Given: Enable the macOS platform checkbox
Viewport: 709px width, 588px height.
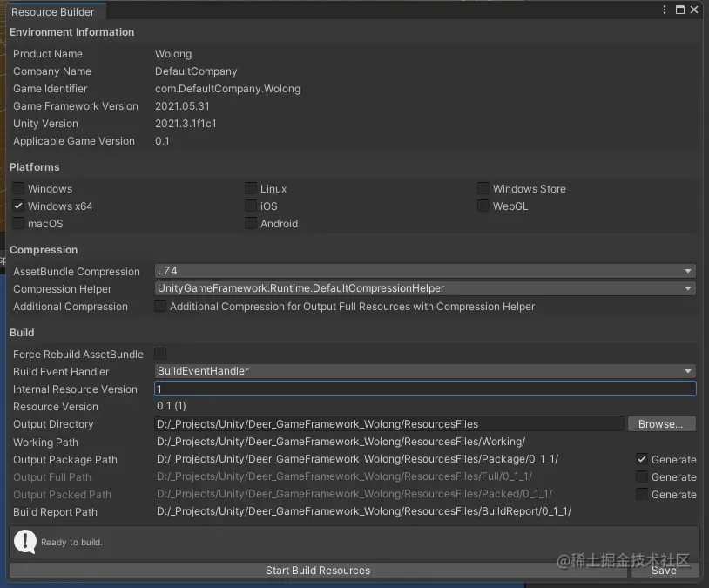Looking at the screenshot, I should (x=18, y=223).
